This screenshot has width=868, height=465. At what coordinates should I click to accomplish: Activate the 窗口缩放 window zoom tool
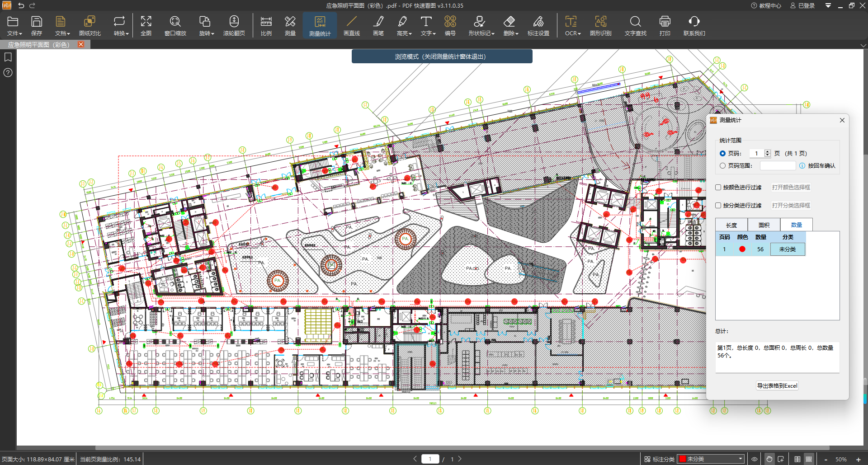point(175,26)
